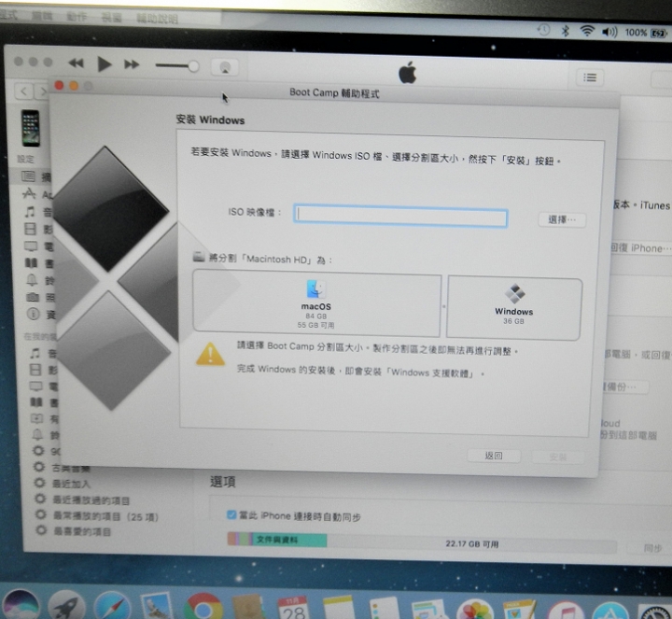Click the Time Machine menu bar icon

pyautogui.click(x=543, y=30)
